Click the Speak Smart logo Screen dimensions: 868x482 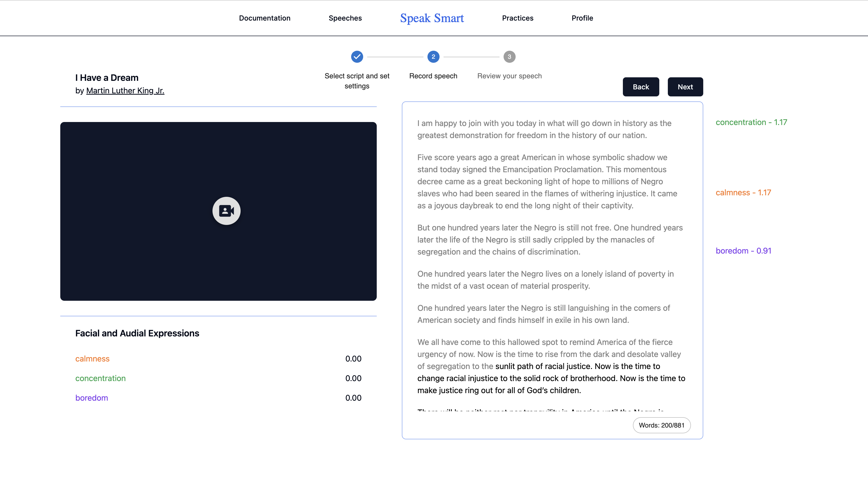click(x=432, y=18)
